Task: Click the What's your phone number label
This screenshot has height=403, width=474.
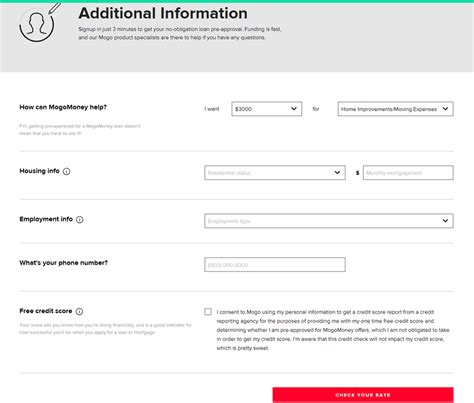Action: (63, 263)
